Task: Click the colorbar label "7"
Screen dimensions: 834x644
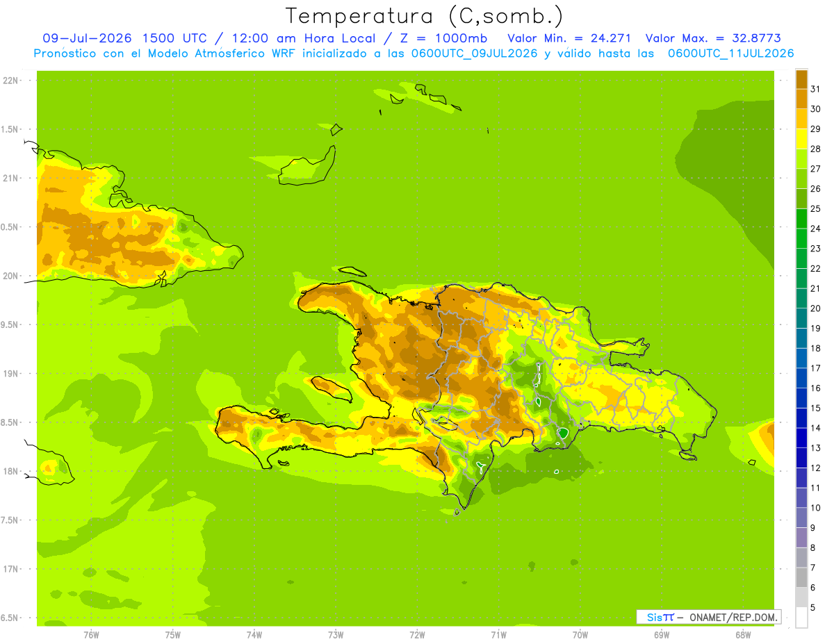Action: coord(813,568)
